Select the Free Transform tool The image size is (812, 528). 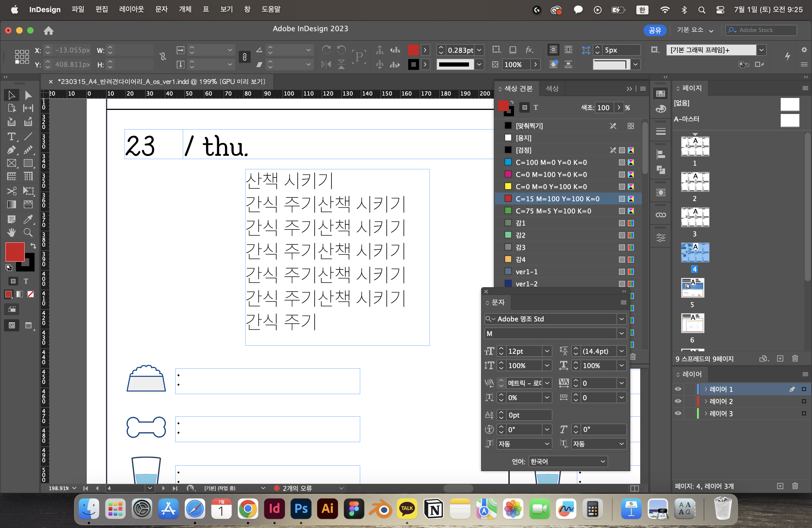point(28,191)
